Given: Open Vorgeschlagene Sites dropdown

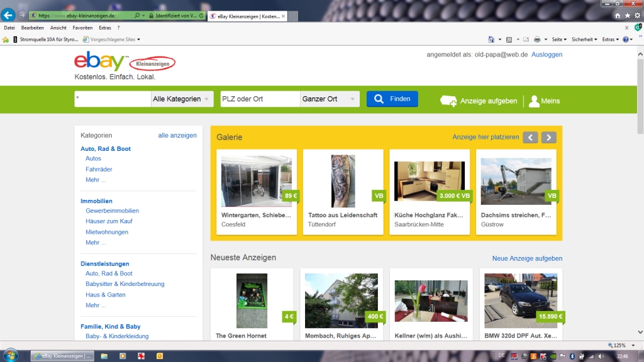Looking at the screenshot, I should pos(111,40).
